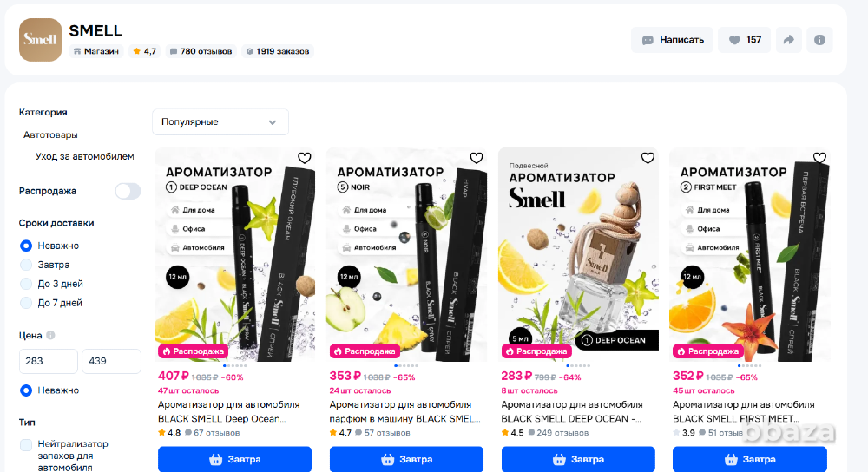Select the Уход за автомобилем subcategory
868x472 pixels.
tap(85, 156)
